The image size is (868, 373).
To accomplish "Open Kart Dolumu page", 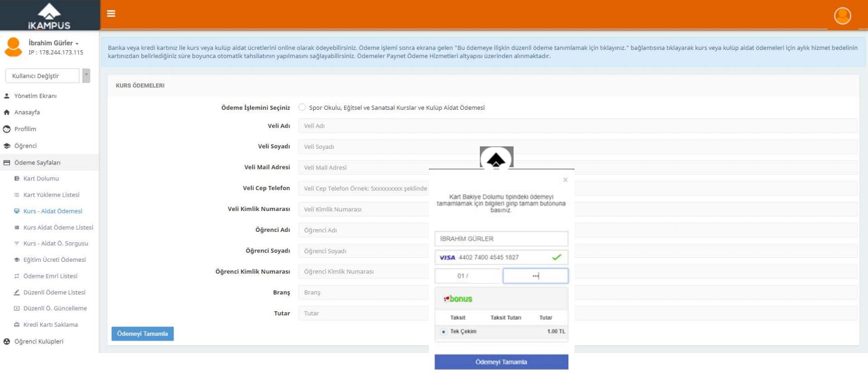I will (41, 179).
